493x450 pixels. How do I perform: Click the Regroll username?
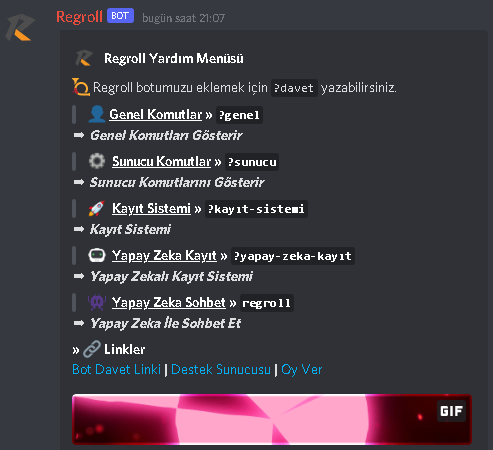click(79, 17)
